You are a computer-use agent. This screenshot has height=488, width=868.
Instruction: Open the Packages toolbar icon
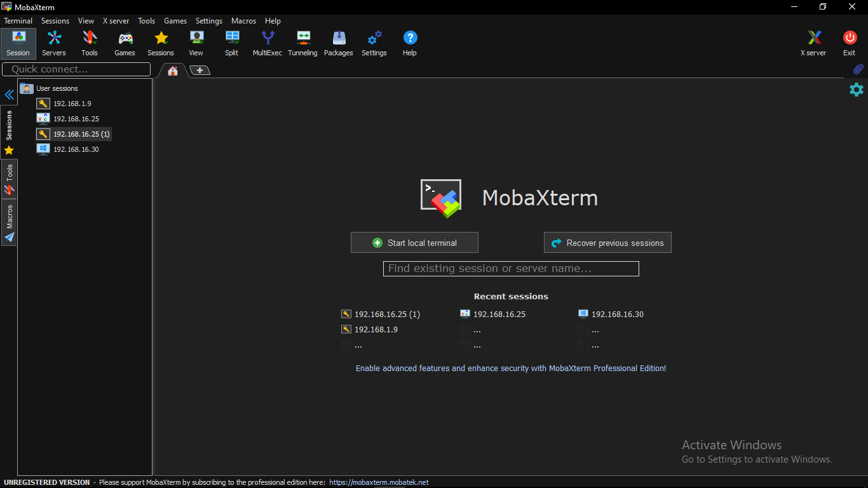coord(339,43)
